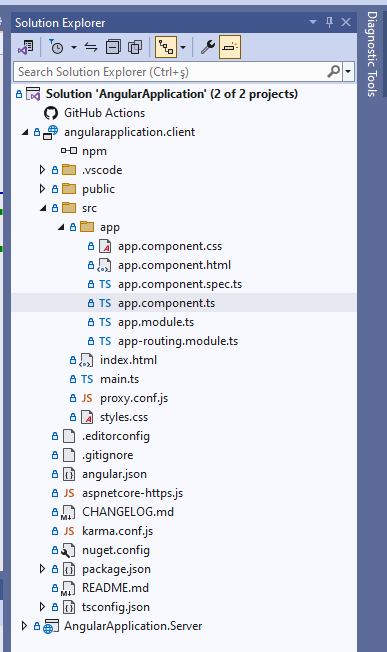Open Solution Explorer window position menu
Viewport: 387px width, 652px height.
tap(313, 22)
